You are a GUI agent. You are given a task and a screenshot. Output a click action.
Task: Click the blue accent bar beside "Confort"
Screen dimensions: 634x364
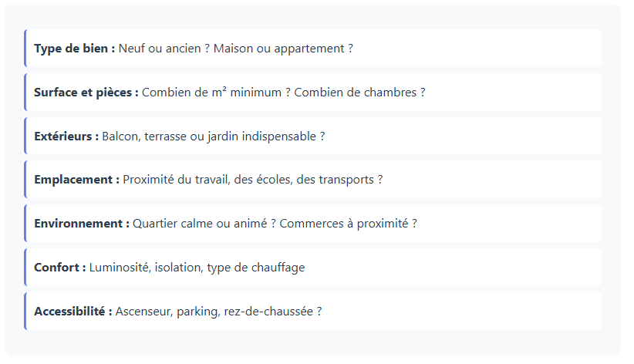[x=25, y=268]
